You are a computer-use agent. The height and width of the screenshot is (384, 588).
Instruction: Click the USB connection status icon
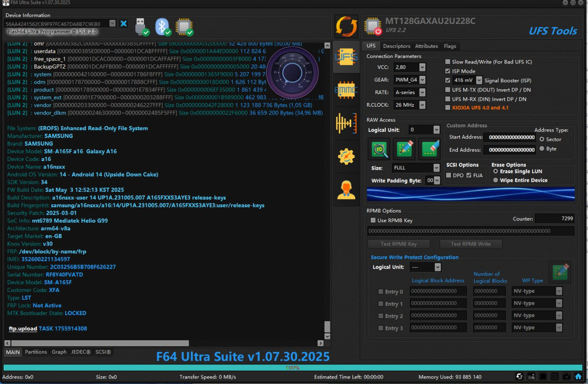tap(142, 26)
